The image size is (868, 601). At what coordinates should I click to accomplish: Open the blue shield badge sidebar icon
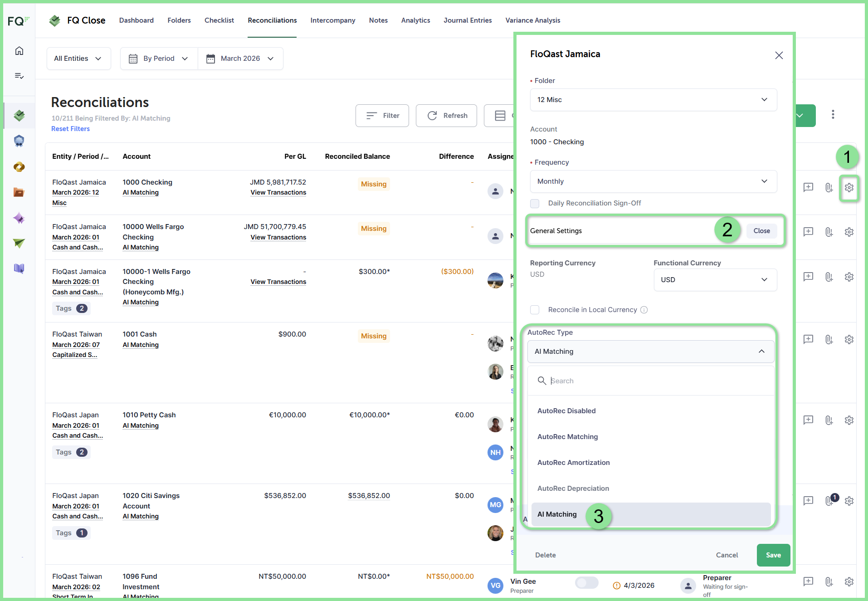pos(19,141)
